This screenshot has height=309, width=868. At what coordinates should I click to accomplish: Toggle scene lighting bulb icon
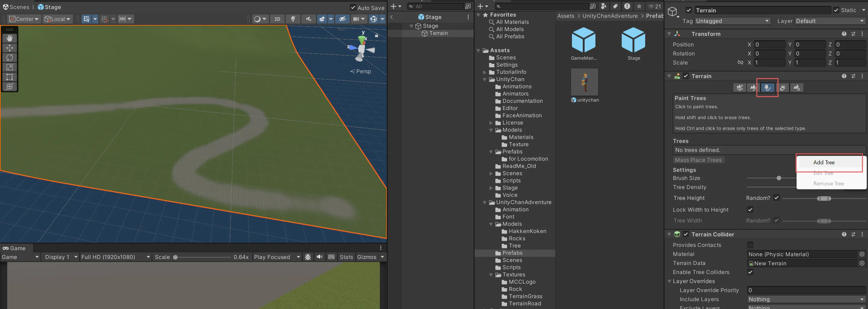pyautogui.click(x=293, y=19)
